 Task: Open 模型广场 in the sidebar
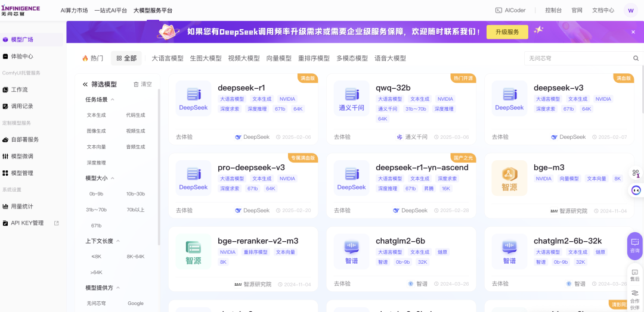(x=32, y=39)
